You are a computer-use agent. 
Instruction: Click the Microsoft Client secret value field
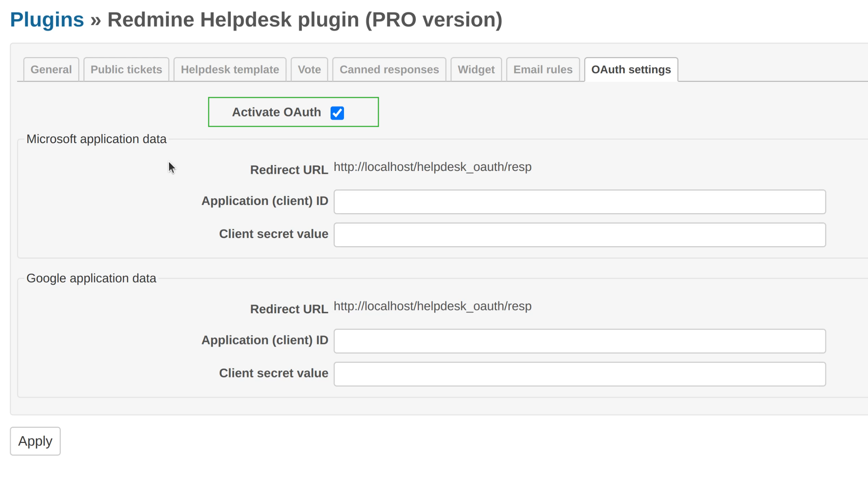pyautogui.click(x=579, y=234)
